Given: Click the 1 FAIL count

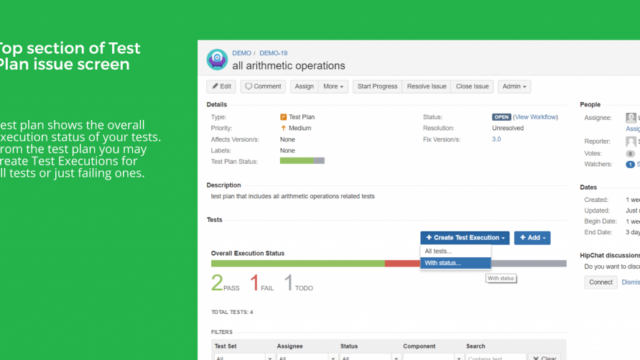Looking at the screenshot, I should 261,283.
